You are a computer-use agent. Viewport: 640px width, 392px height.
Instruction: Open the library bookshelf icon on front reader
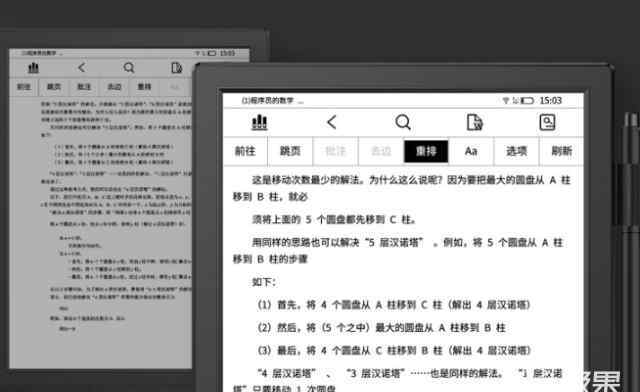point(260,122)
